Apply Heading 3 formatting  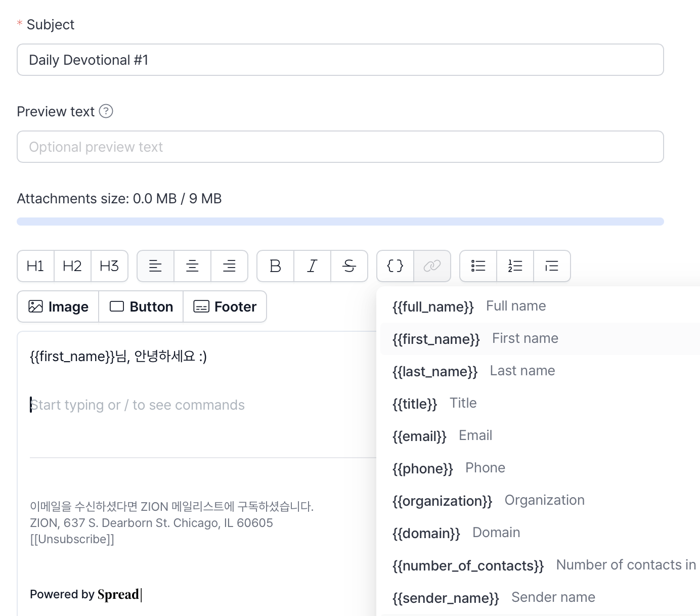tap(109, 266)
